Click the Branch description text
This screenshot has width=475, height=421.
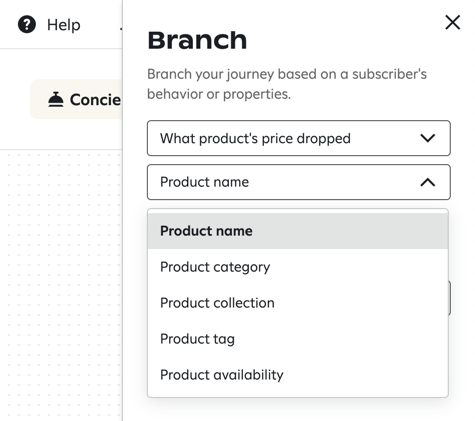coord(287,84)
